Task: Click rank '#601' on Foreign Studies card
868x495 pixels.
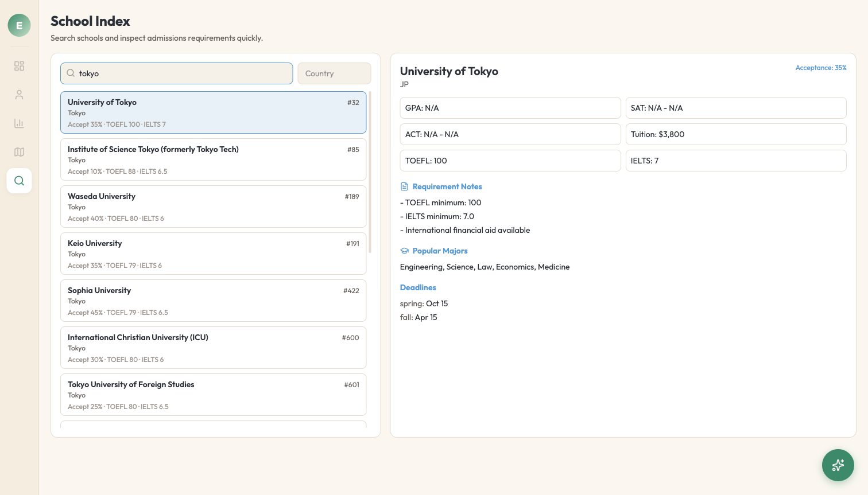Action: [x=351, y=385]
